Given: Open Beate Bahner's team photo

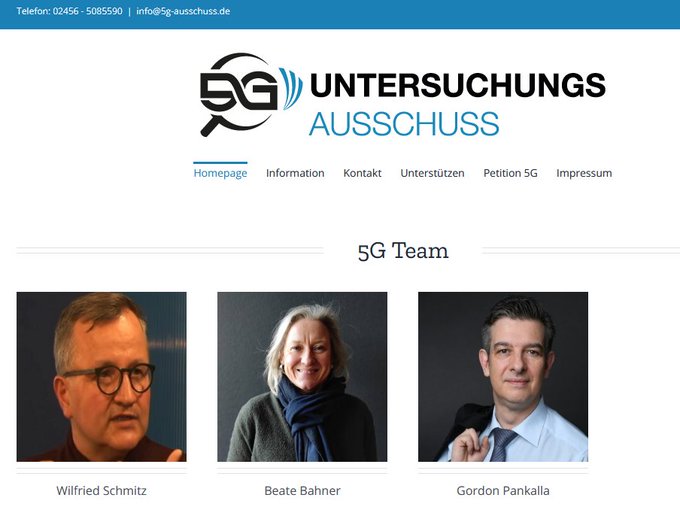Looking at the screenshot, I should point(302,377).
